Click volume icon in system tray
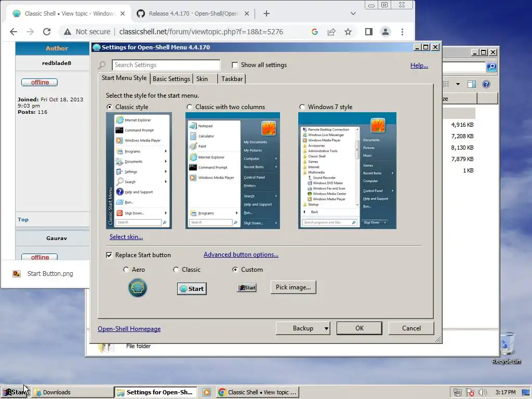This screenshot has width=532, height=399. (482, 392)
